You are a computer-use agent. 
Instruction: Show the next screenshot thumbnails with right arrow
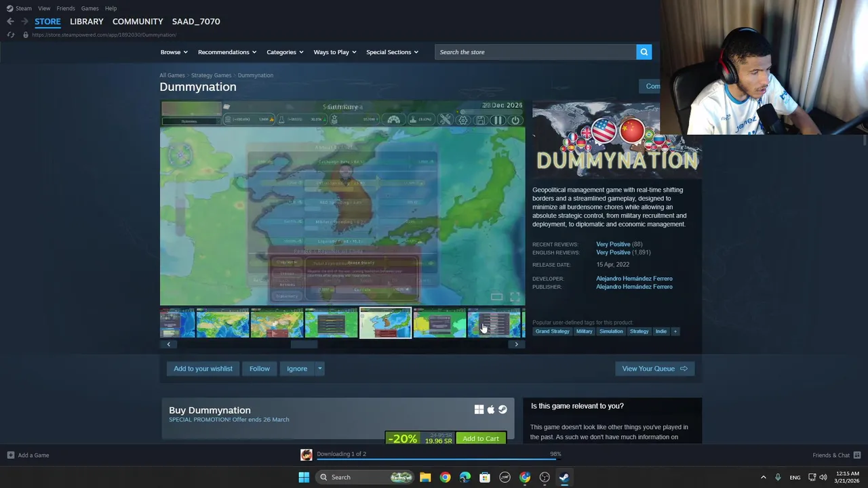pos(516,344)
